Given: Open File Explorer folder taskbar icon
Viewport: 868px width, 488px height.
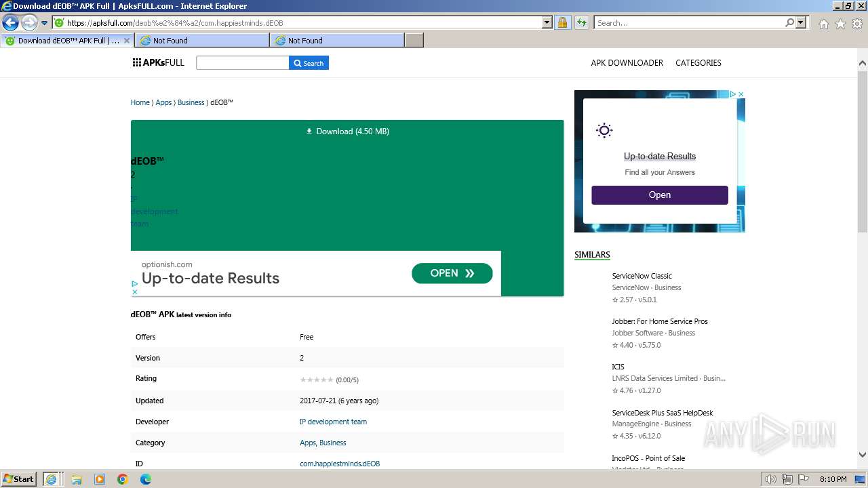Looking at the screenshot, I should pyautogui.click(x=77, y=479).
